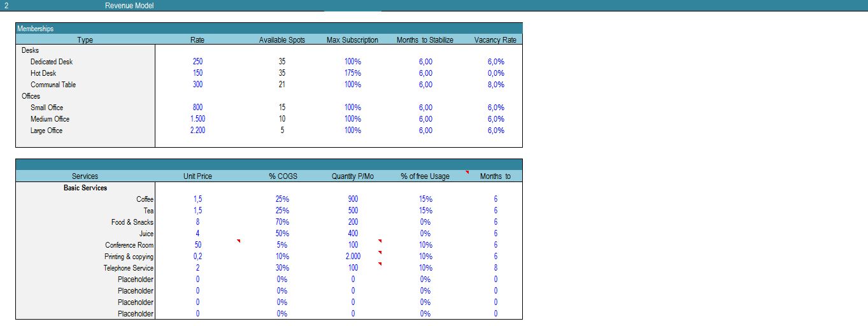Select the Large Office row label
This screenshot has height=326, width=868.
[x=46, y=131]
